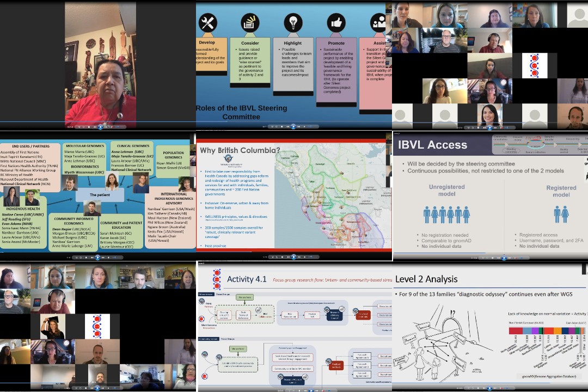
Task: Click the "Promote" purple box heading
Action: click(x=336, y=43)
